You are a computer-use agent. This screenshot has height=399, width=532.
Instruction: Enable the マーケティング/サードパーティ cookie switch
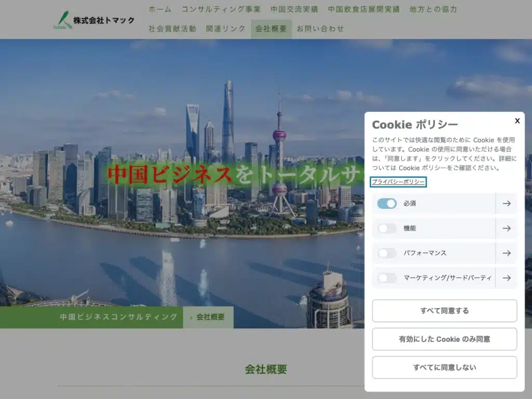point(387,278)
